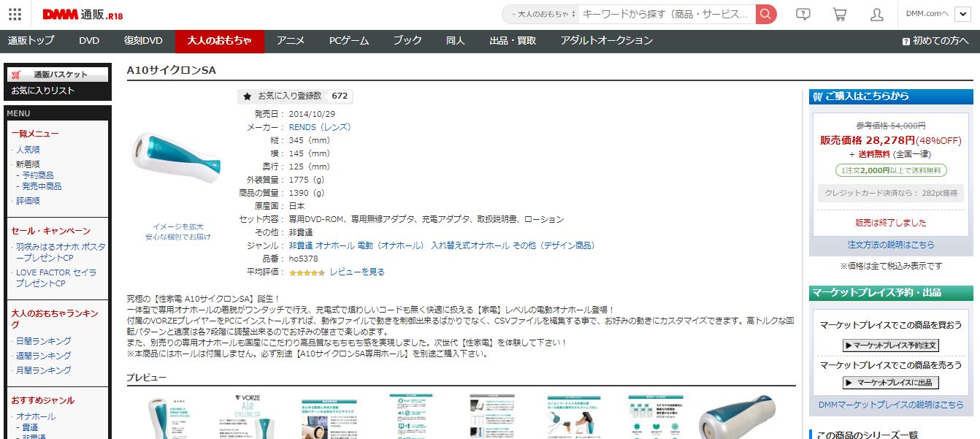This screenshot has width=980, height=439.
Task: Click イメージを拡大 under the product image
Action: coord(178,226)
